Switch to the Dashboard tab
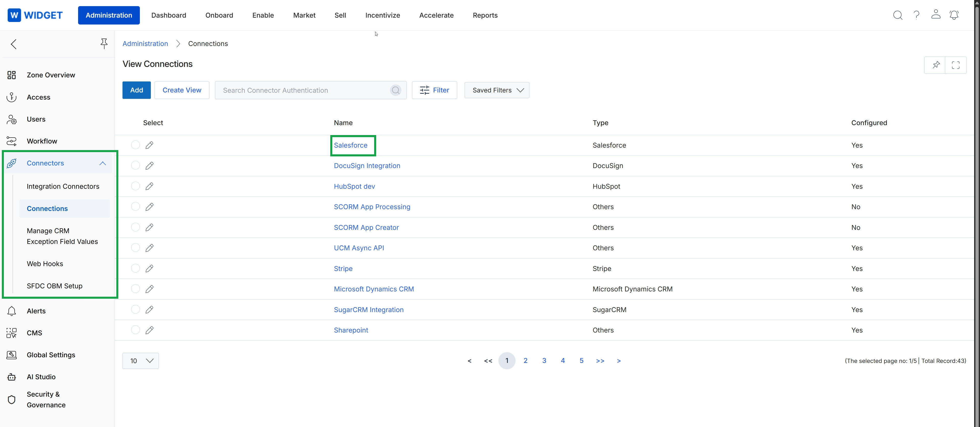 (168, 15)
